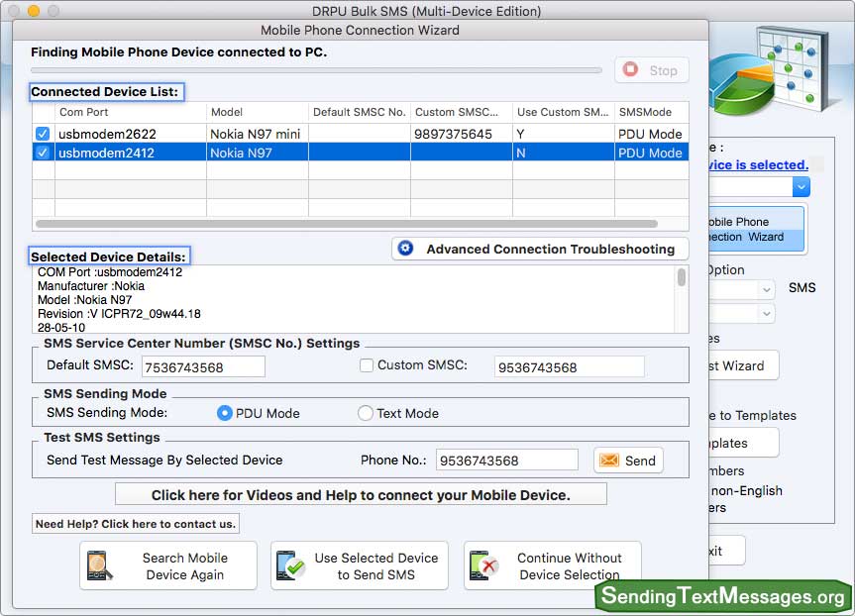
Task: Select Text Mode radio button
Action: tap(366, 413)
